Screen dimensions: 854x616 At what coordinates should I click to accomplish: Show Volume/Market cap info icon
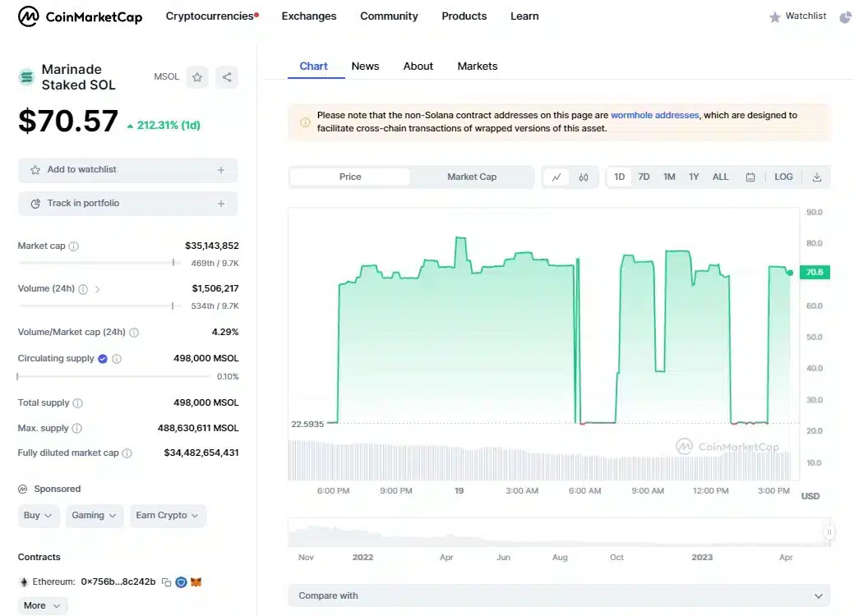(134, 333)
